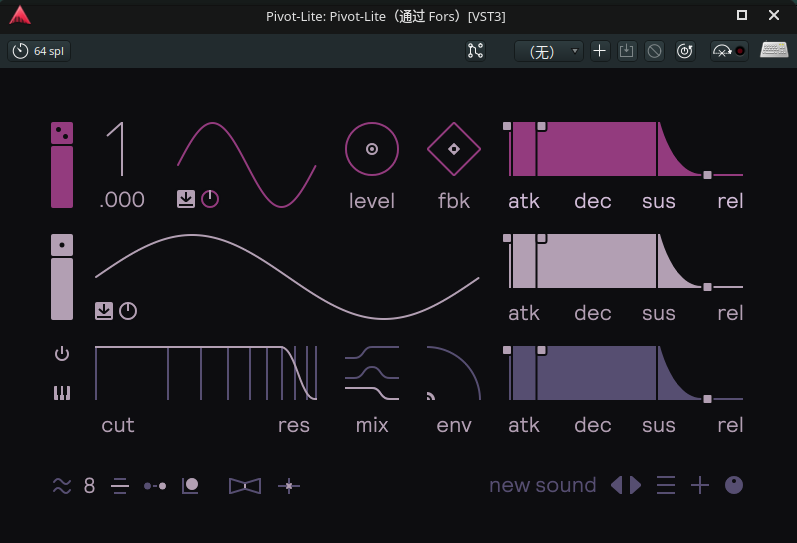The image size is (797, 543).
Task: Click the filter cutoff response display
Action: point(206,373)
